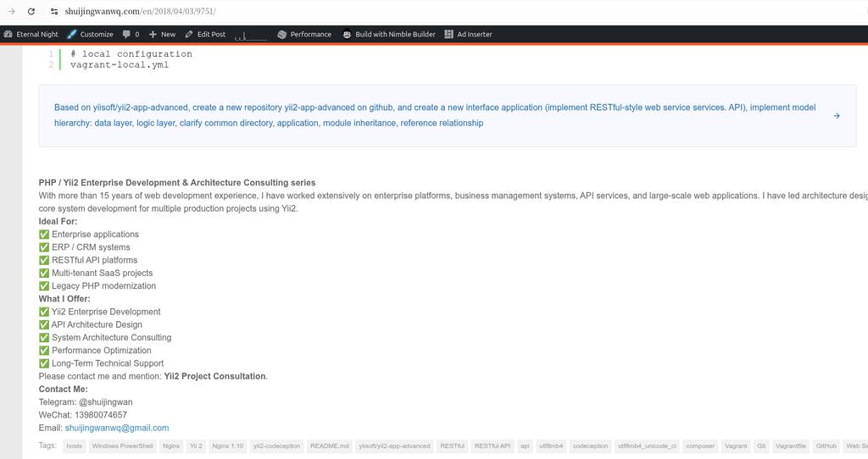Open the Ad Inserter admin item
Screen dimensions: 868x459
click(x=468, y=34)
